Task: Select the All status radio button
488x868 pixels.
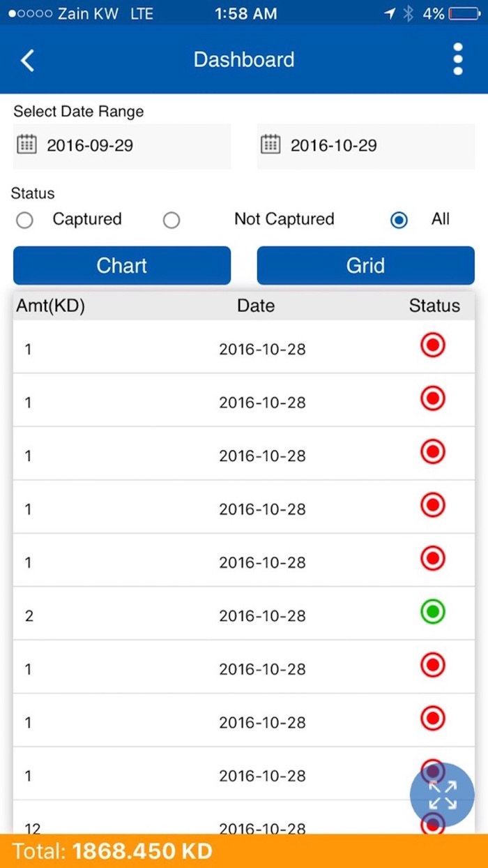Action: [x=399, y=220]
